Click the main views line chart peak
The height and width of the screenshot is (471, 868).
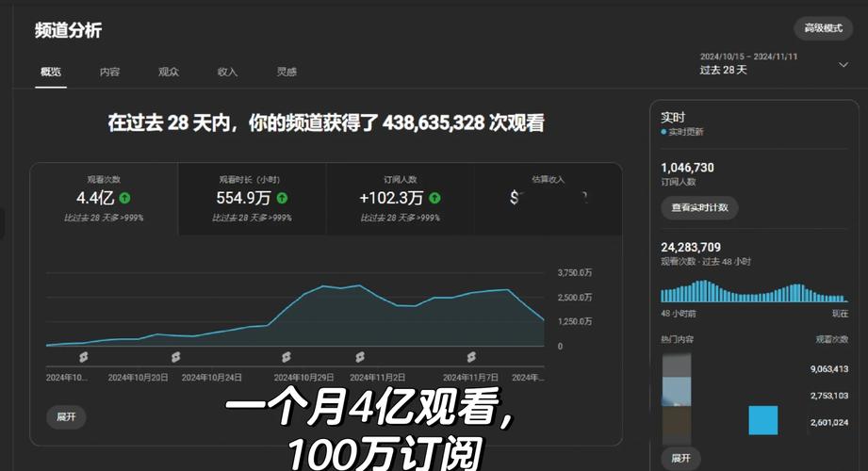tap(359, 286)
